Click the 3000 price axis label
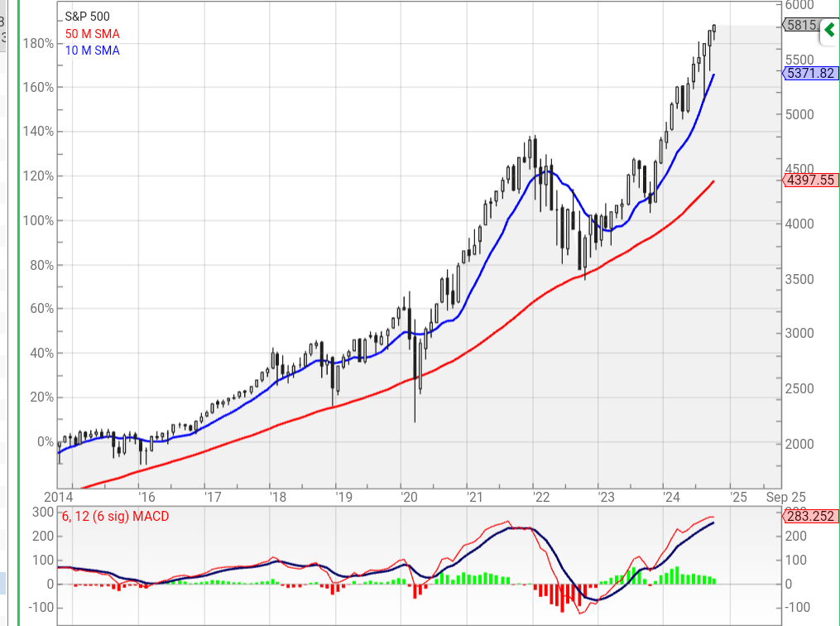Screen dimensions: 840x626 pyautogui.click(x=799, y=333)
